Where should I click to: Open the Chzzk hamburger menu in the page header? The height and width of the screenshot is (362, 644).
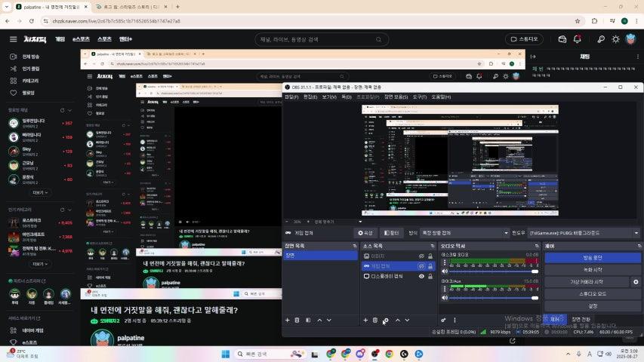tap(13, 39)
